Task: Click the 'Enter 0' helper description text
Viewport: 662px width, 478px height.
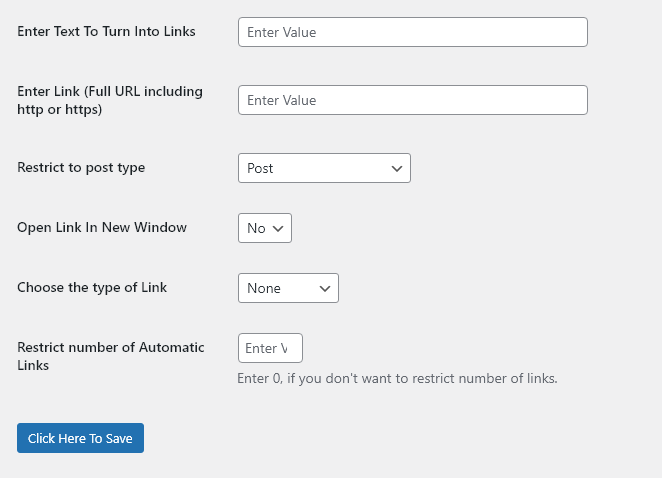Action: 397,378
